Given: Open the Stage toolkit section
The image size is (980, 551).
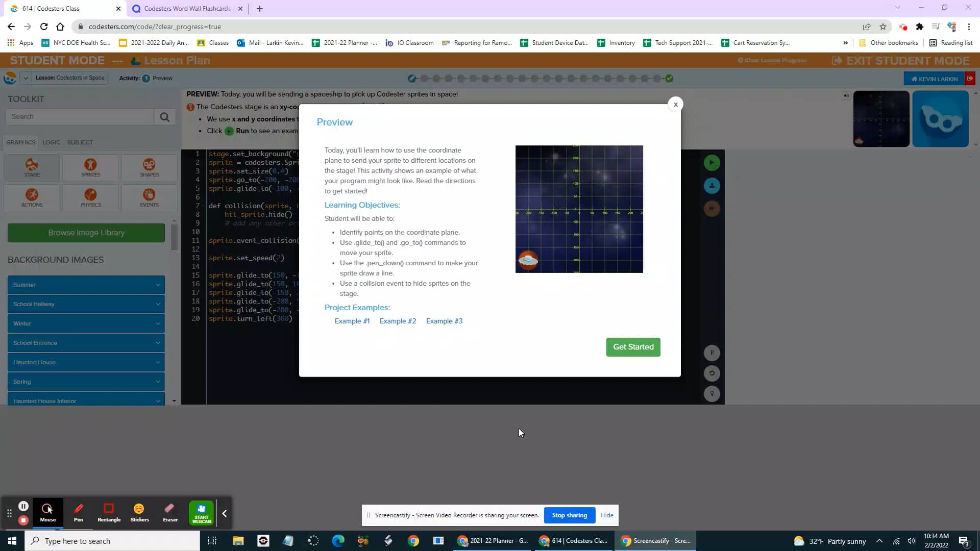Looking at the screenshot, I should point(31,168).
